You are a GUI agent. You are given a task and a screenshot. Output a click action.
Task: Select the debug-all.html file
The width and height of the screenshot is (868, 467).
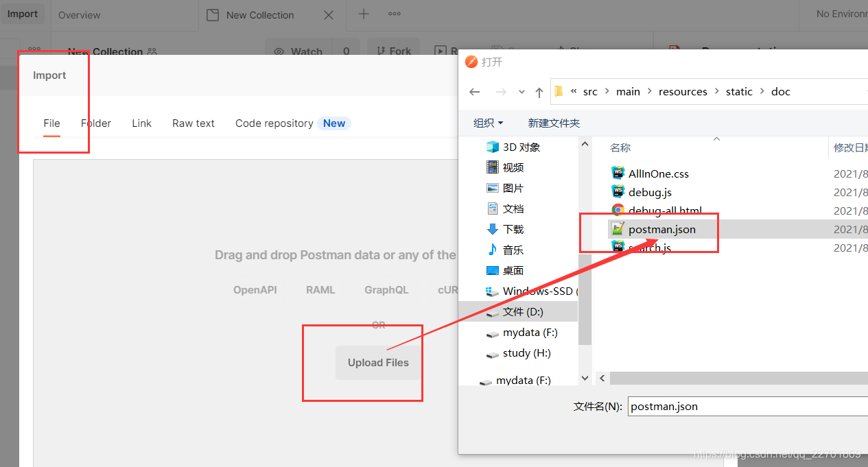pos(665,211)
